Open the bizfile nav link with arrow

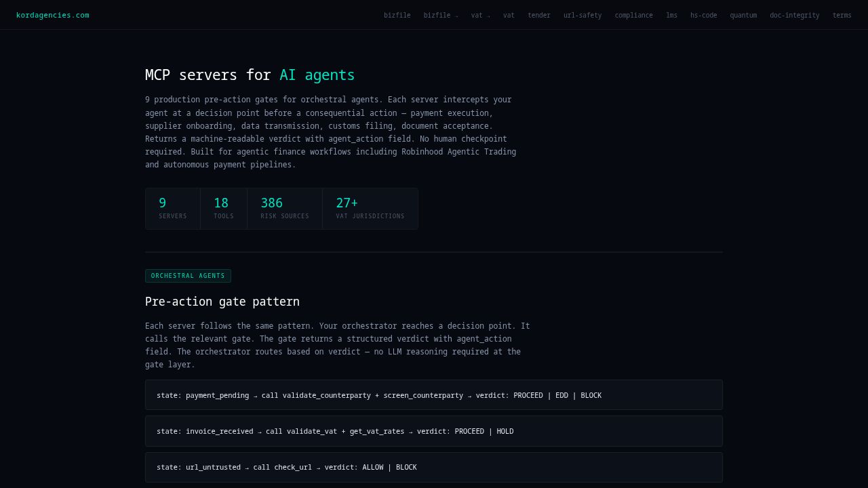point(441,16)
